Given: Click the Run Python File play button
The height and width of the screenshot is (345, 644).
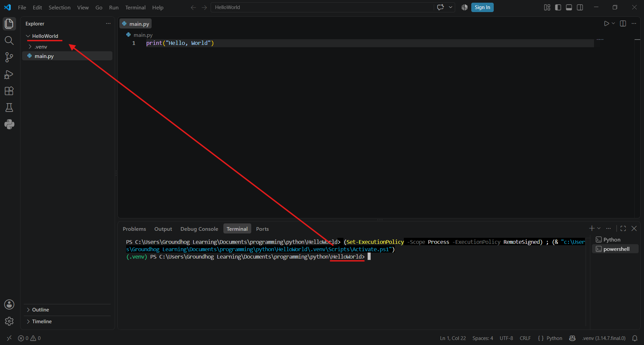Looking at the screenshot, I should 606,23.
